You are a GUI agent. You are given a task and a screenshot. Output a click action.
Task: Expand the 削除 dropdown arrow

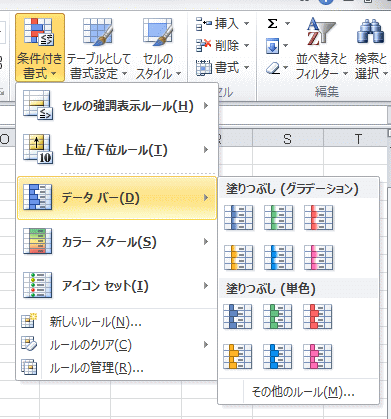246,46
